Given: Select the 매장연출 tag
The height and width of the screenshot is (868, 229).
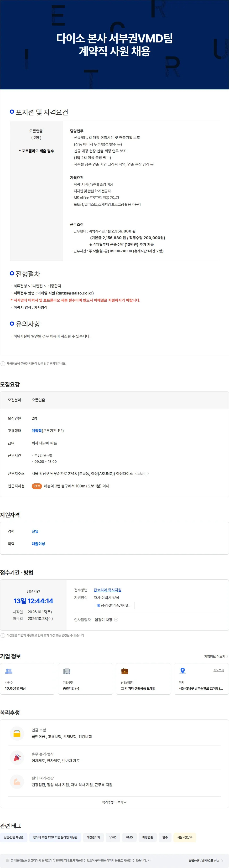Looking at the screenshot, I should click(148, 837).
